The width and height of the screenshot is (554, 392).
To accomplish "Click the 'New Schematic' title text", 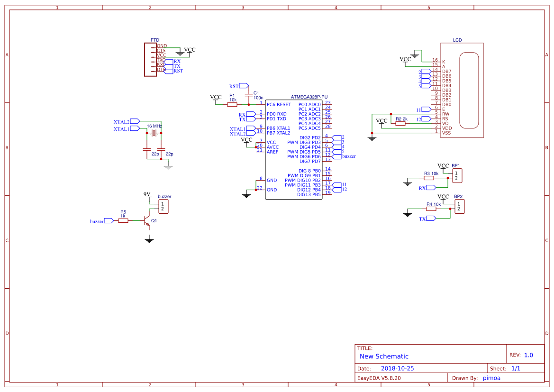I will click(x=384, y=356).
